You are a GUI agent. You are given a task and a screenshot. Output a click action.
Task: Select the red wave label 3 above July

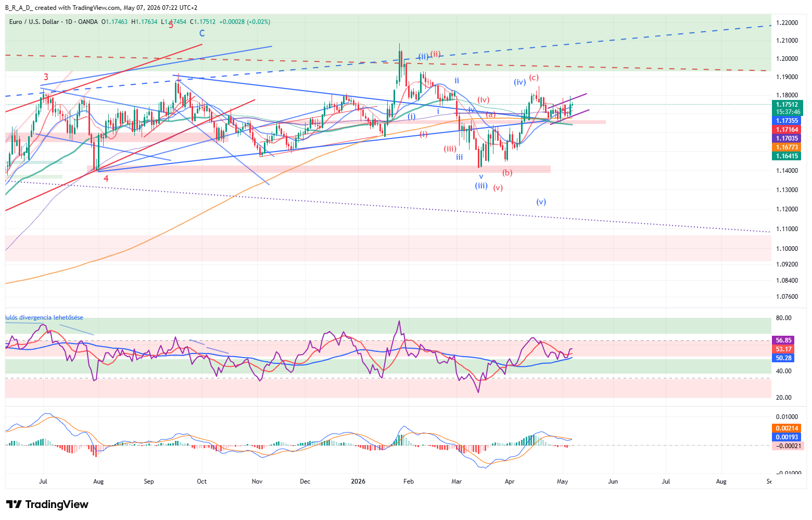click(x=46, y=77)
